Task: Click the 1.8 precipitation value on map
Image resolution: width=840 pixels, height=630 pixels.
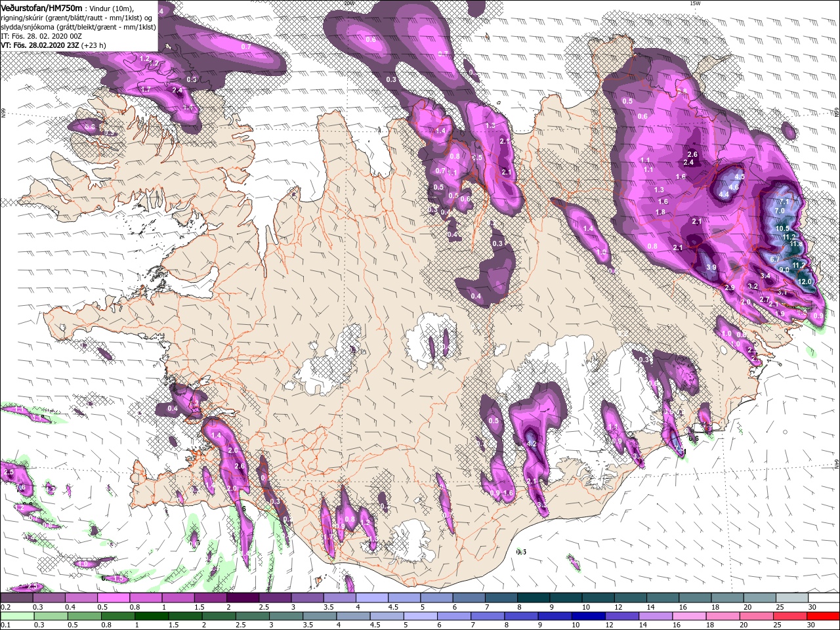Action: (x=661, y=212)
